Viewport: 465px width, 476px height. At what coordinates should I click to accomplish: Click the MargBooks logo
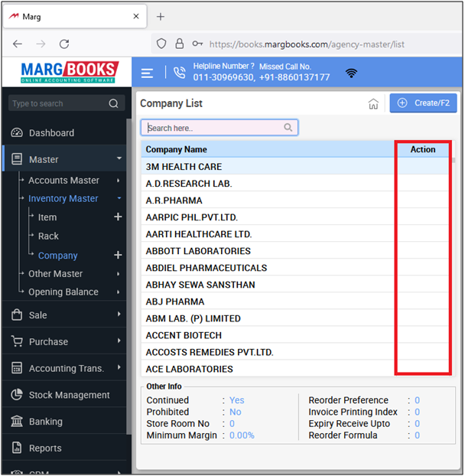coord(70,72)
